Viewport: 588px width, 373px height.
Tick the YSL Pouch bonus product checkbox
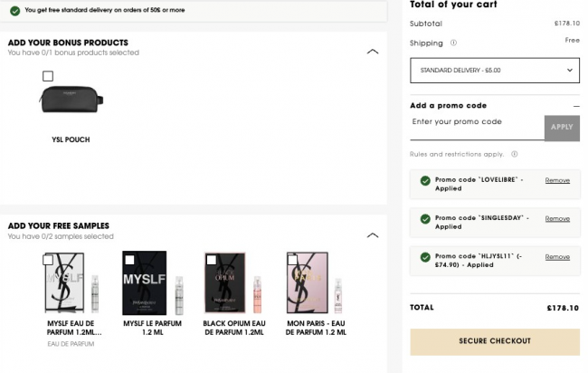coord(48,76)
